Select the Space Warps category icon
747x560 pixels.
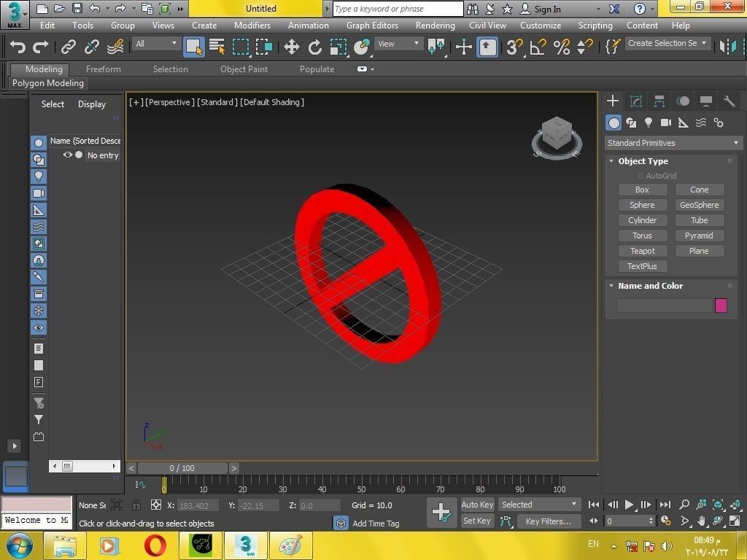[701, 122]
